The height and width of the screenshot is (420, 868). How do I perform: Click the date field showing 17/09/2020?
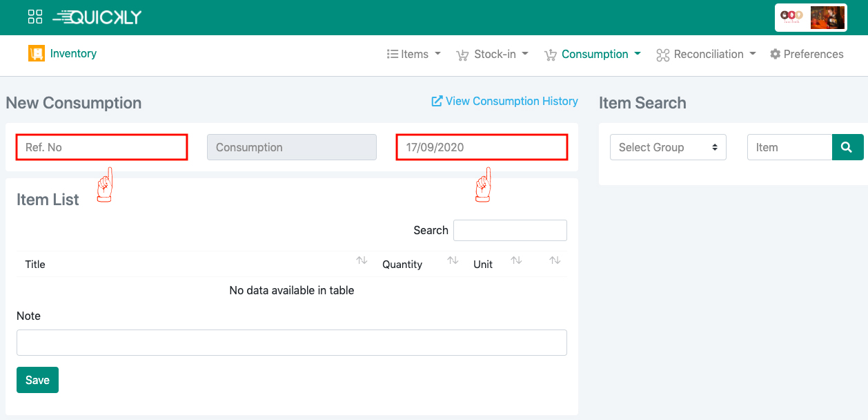pos(481,147)
